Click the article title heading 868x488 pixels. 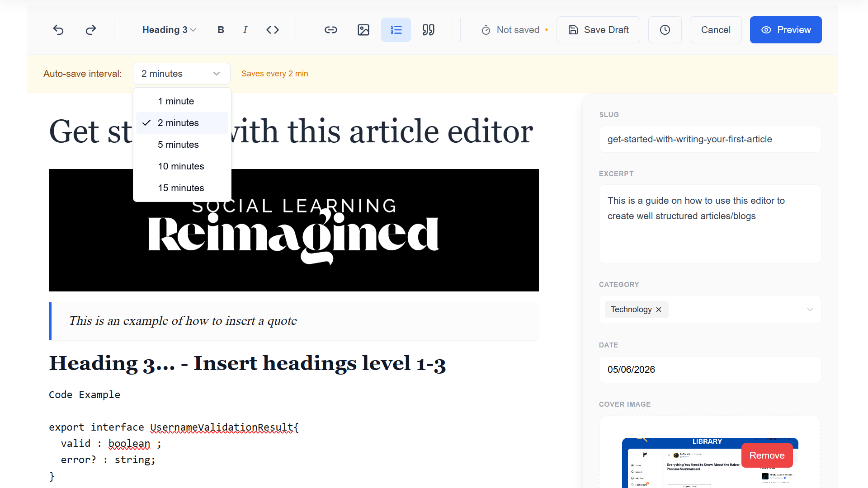click(291, 131)
